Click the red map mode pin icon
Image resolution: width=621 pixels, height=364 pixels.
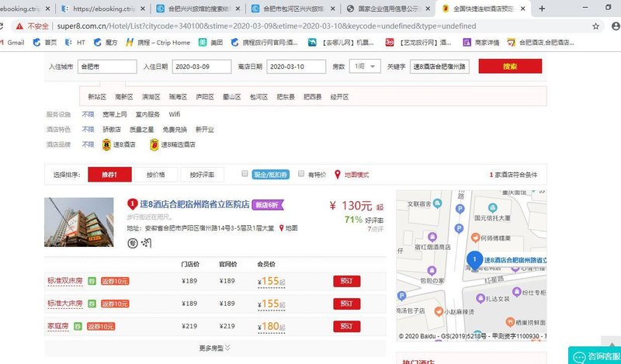338,175
